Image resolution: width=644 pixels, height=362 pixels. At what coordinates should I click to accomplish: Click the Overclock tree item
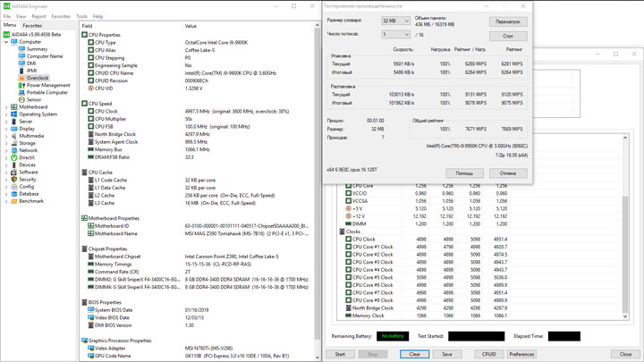pos(38,78)
